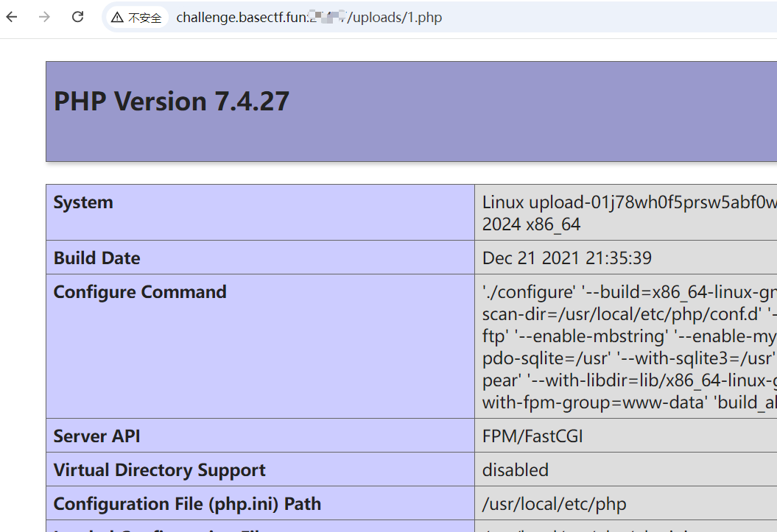Click the PHP Version 7.4.27 heading
The width and height of the screenshot is (777, 532).
tap(172, 102)
